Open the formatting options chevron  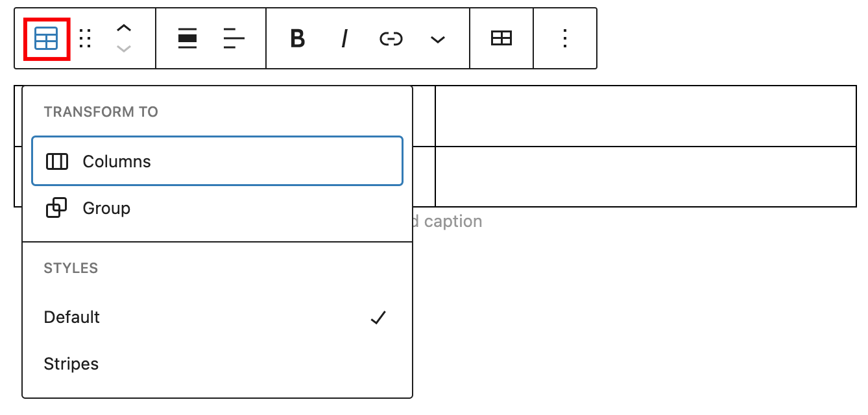[437, 39]
